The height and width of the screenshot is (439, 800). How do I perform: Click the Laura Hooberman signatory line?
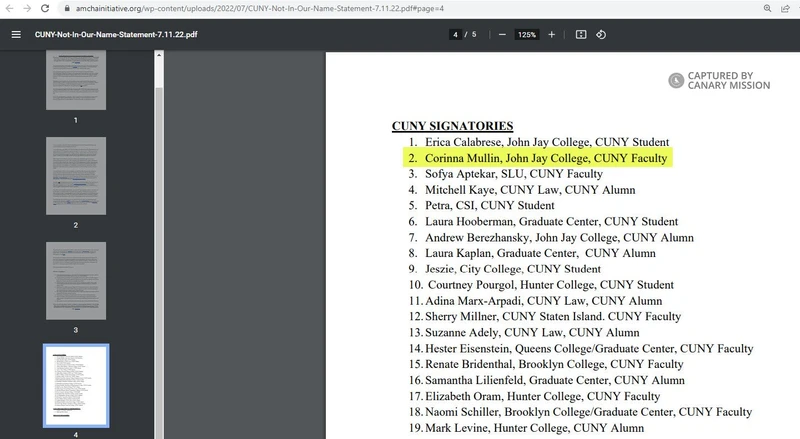[x=543, y=222]
